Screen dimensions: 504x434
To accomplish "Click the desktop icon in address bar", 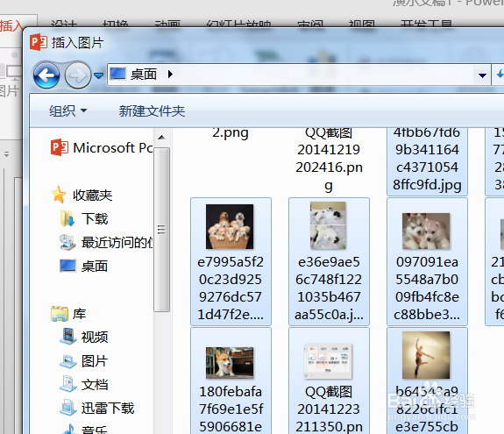I will (117, 74).
